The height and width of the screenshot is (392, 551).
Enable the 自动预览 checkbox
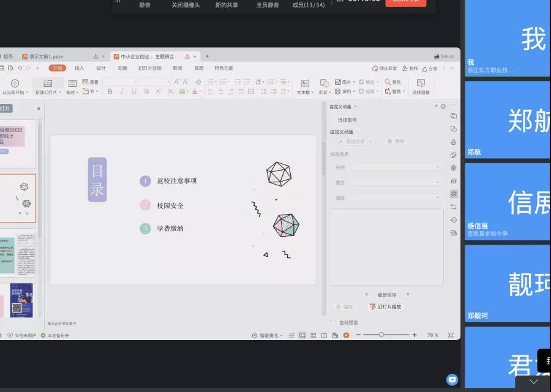coord(334,322)
